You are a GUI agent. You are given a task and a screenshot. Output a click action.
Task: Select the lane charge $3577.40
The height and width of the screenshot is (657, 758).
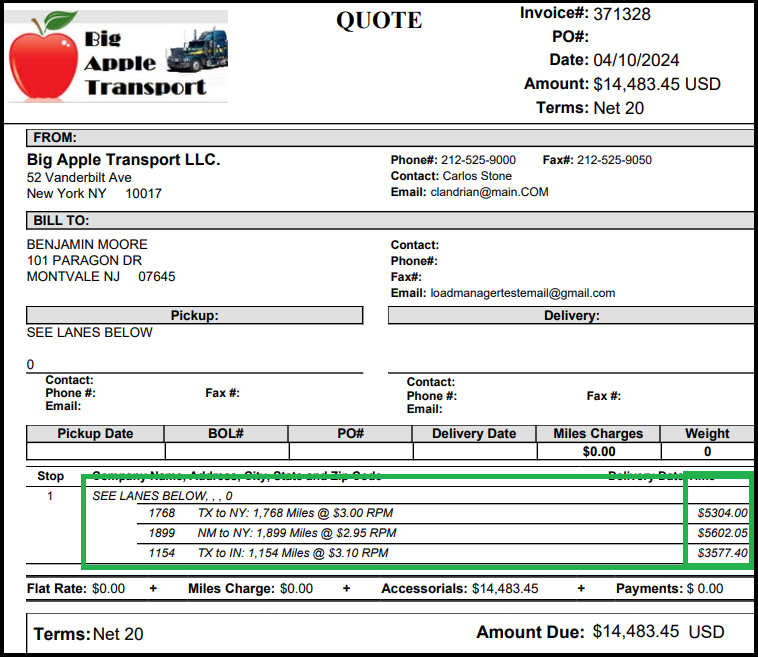point(722,553)
